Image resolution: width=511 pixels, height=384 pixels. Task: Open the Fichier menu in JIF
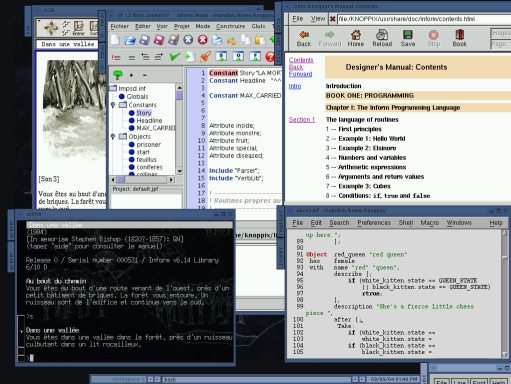pos(120,26)
